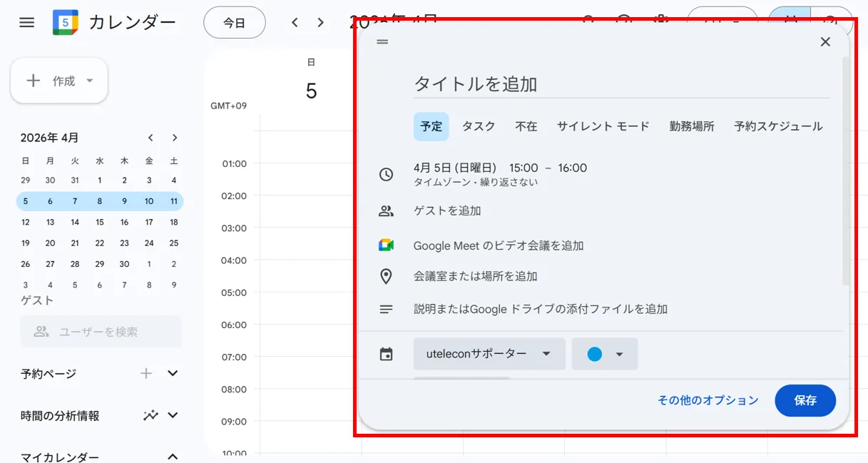Viewport: 868px width, 463px height.
Task: Go to previous week using top arrow
Action: point(295,23)
